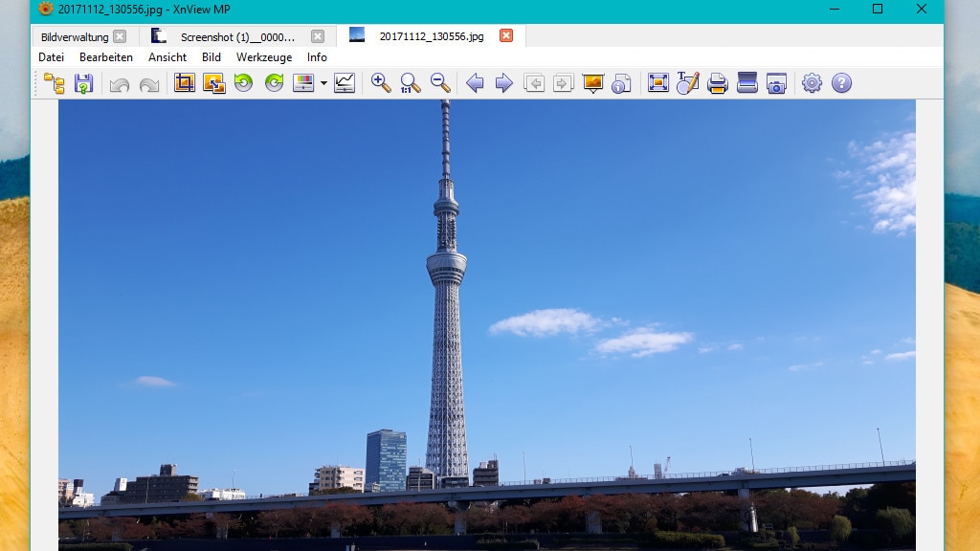This screenshot has width=980, height=551.
Task: Undo the last change
Action: [119, 83]
